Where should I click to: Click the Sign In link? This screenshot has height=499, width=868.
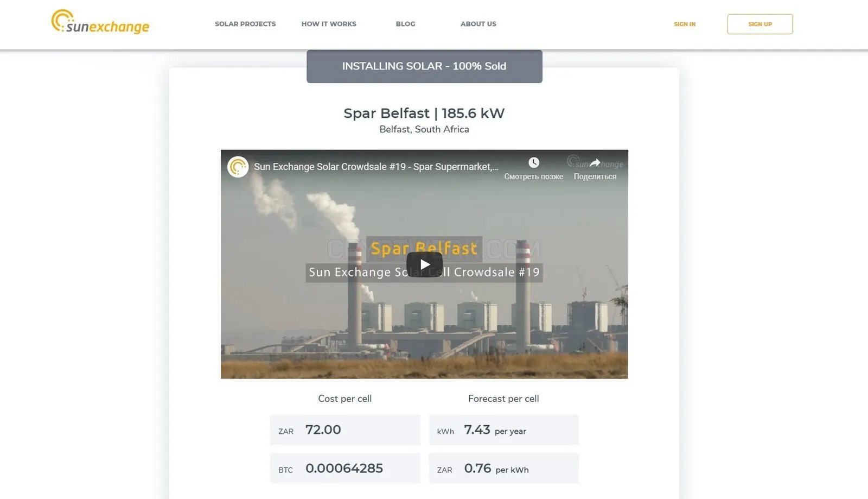685,24
